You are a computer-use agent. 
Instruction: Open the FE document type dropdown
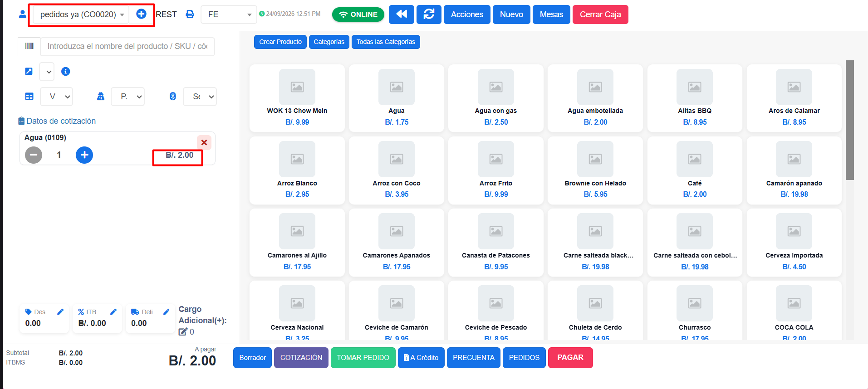pos(229,15)
